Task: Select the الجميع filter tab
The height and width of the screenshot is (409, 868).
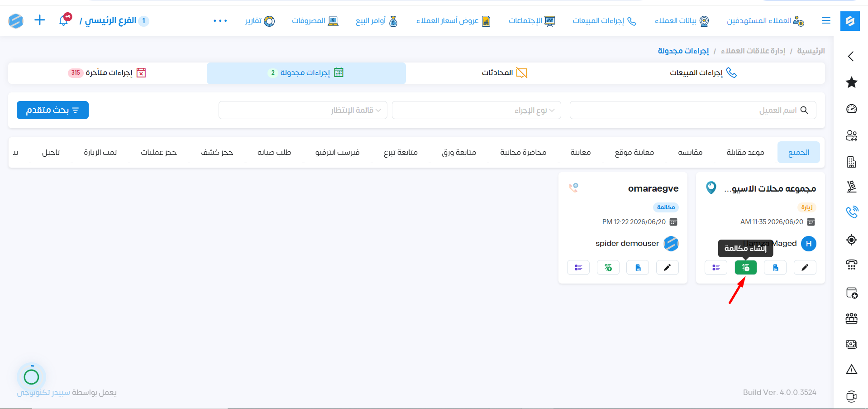Action: (799, 152)
